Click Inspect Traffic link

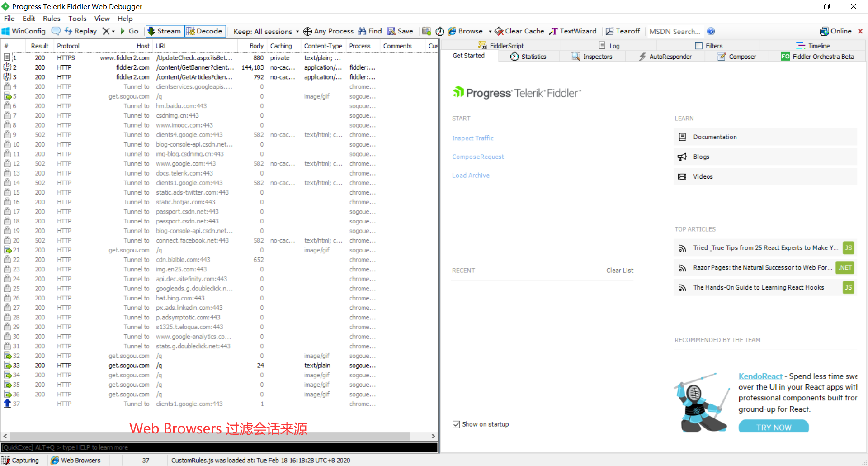473,138
